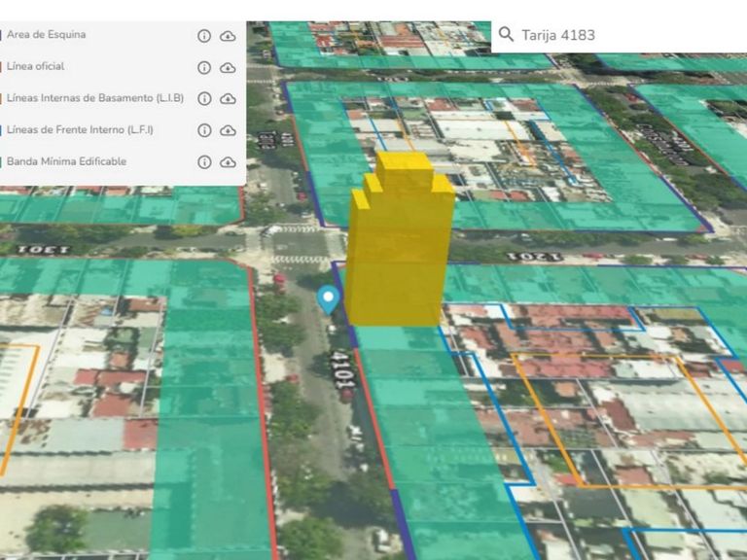Select Líneas de Frente Interno (L.F.I) entry
Screen dimensions: 747x560
point(80,129)
